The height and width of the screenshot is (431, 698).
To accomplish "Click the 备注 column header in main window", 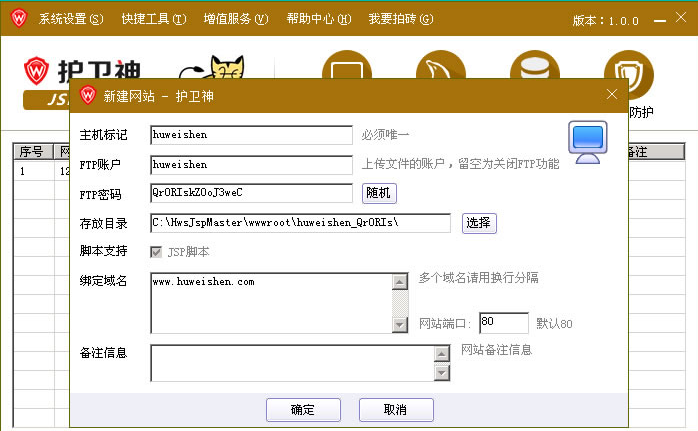I will pos(656,152).
